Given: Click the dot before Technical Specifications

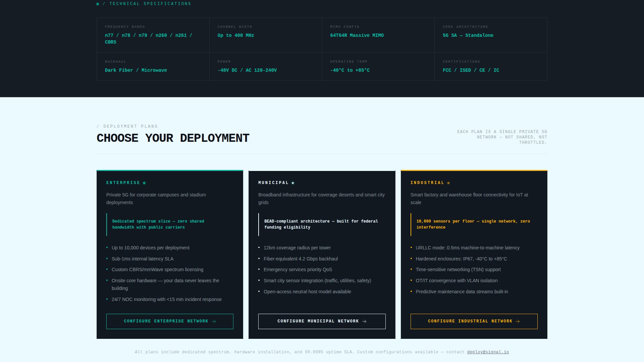Looking at the screenshot, I should click(x=98, y=4).
